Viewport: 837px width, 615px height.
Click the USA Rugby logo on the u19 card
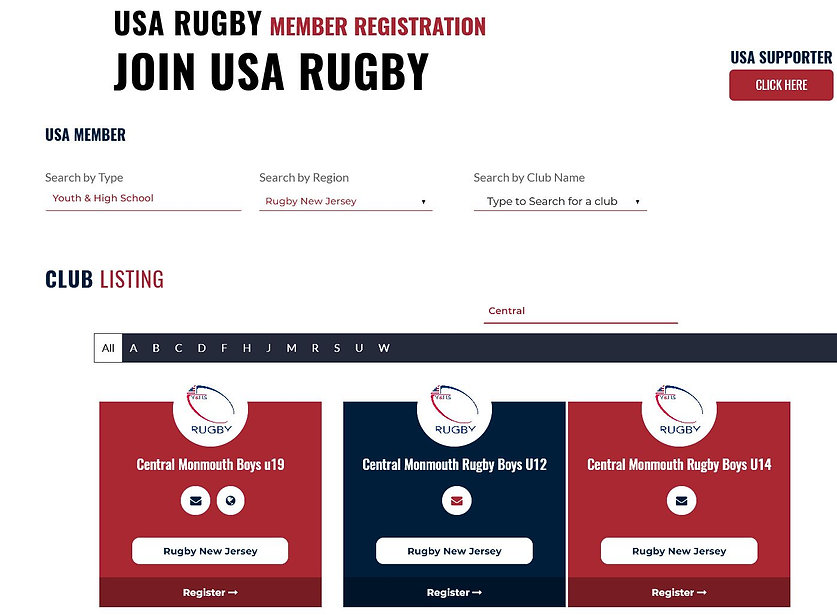coord(210,410)
